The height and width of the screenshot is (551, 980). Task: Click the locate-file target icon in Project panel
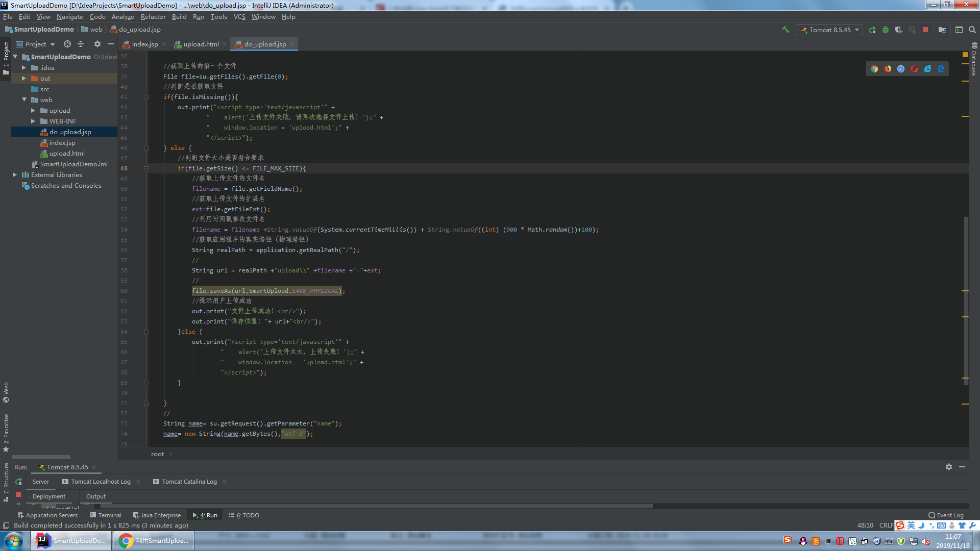coord(67,44)
